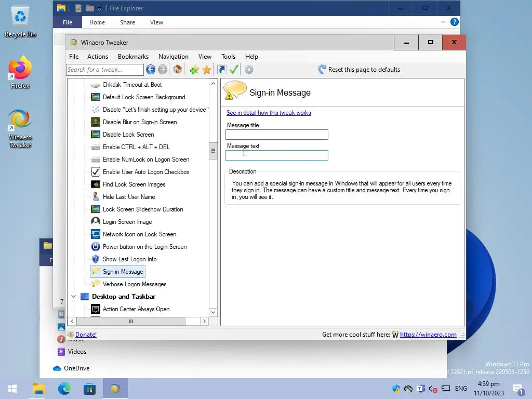Open the View menu in Winaero Tweaker
Image resolution: width=532 pixels, height=399 pixels.
(205, 57)
